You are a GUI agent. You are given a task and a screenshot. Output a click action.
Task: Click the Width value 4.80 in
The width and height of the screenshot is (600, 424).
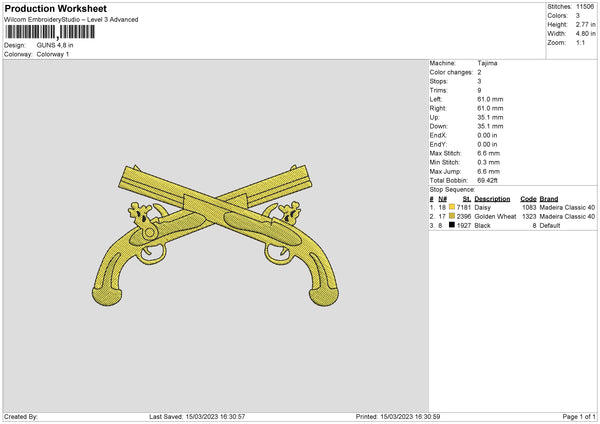pyautogui.click(x=585, y=34)
